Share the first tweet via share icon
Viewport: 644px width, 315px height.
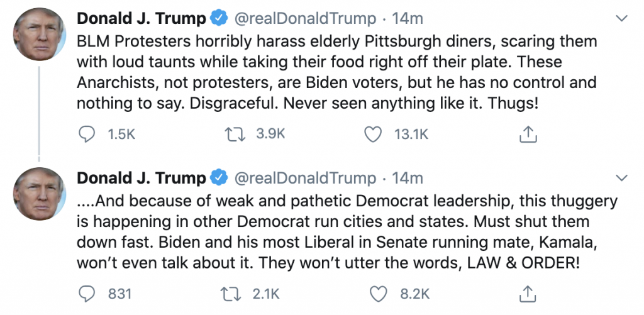tap(528, 133)
